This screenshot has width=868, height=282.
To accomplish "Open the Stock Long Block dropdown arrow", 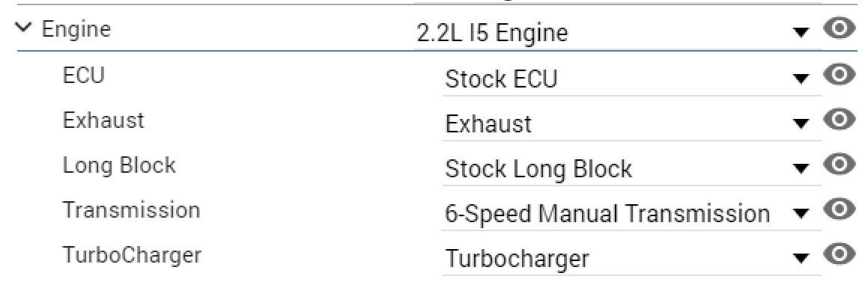I will 801,168.
